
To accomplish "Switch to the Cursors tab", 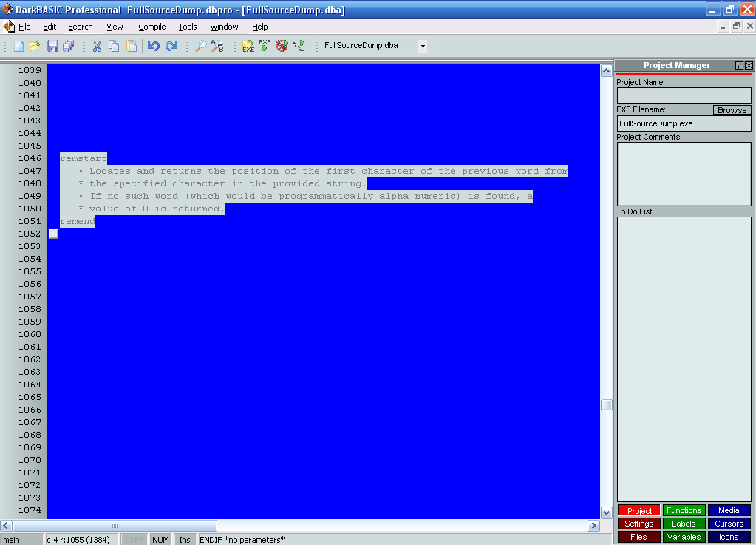I will 729,524.
